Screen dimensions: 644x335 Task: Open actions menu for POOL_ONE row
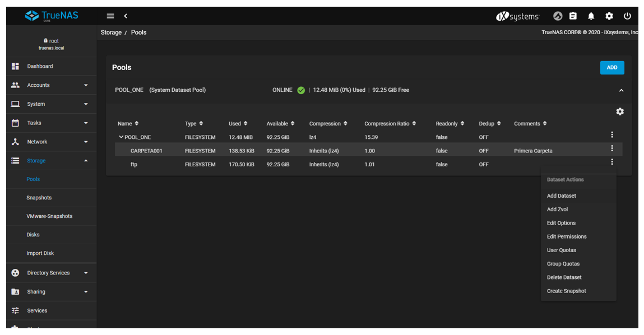click(x=612, y=134)
